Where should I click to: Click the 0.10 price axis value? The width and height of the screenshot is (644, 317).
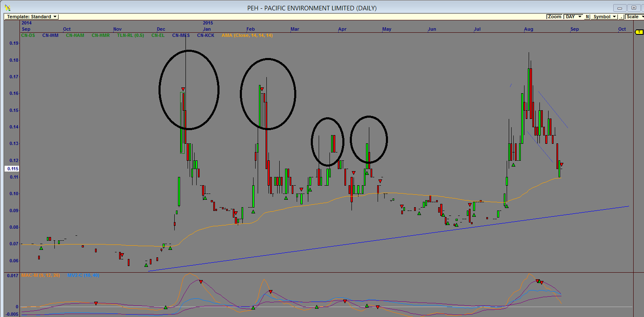click(x=14, y=194)
